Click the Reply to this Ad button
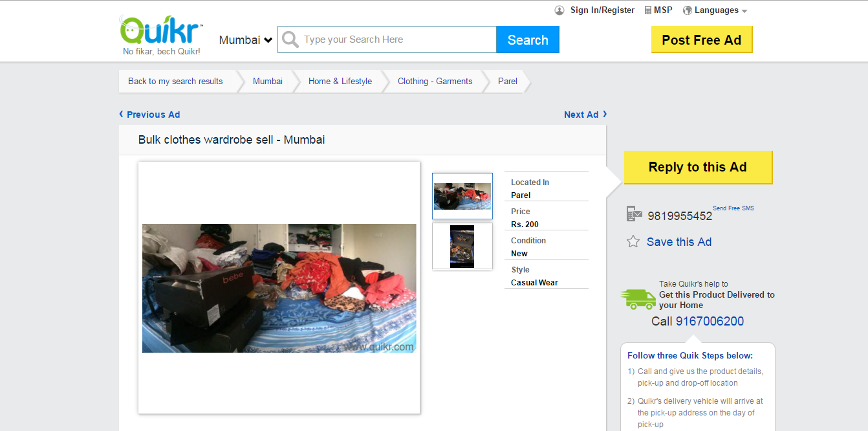Viewport: 868px width, 431px height. [x=698, y=167]
